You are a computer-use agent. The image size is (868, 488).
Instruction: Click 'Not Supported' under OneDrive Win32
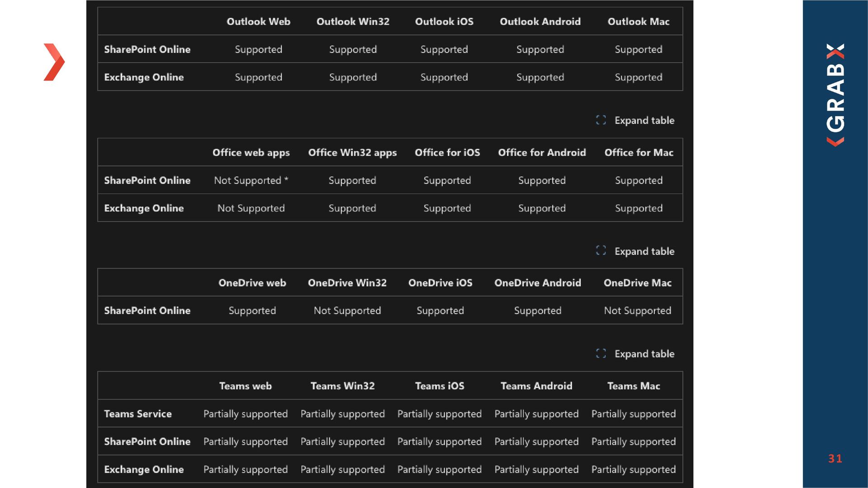pos(347,310)
